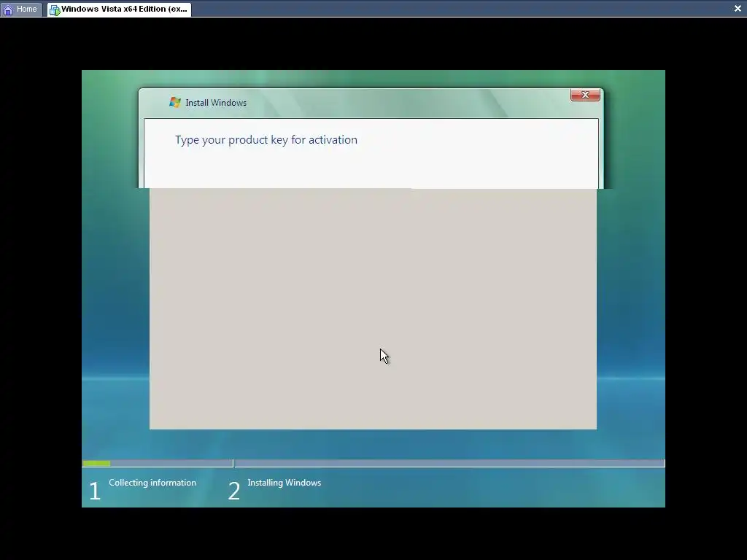The width and height of the screenshot is (747, 560).
Task: Click 'Type your product key for activation' heading
Action: point(266,140)
